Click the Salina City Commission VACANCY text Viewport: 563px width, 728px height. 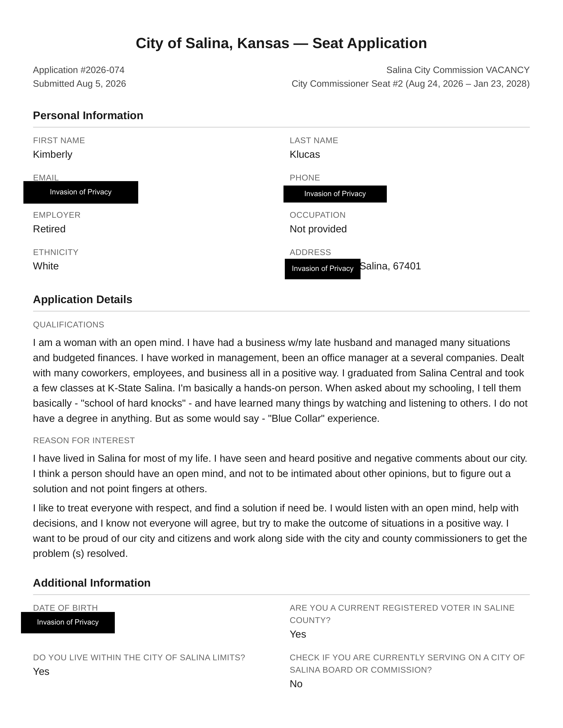tap(458, 70)
